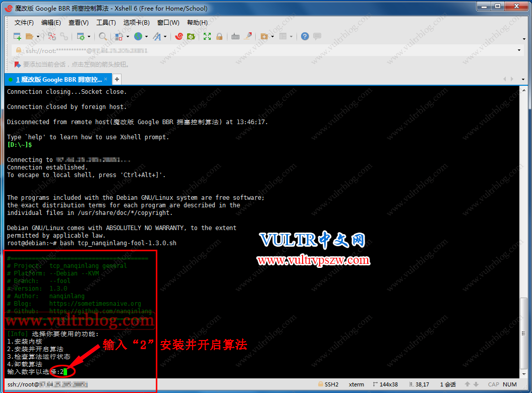Open Help with the blue question mark icon

pyautogui.click(x=305, y=36)
